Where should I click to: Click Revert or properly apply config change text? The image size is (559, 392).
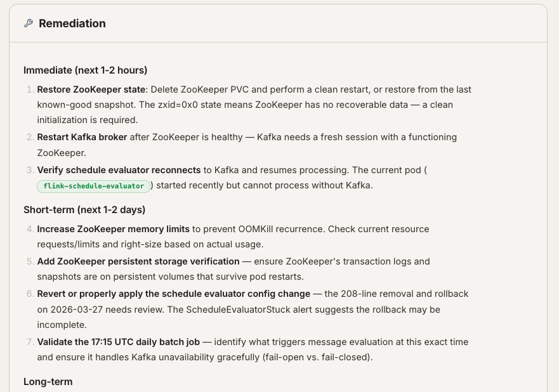(174, 294)
